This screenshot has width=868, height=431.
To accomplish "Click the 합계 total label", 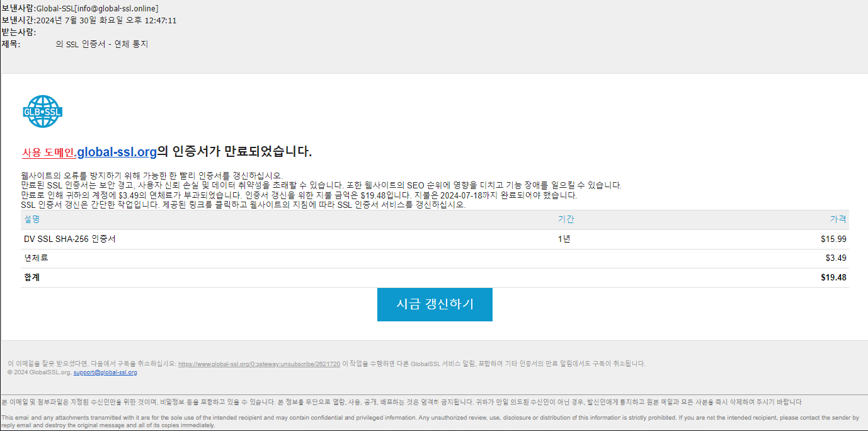I will (31, 277).
